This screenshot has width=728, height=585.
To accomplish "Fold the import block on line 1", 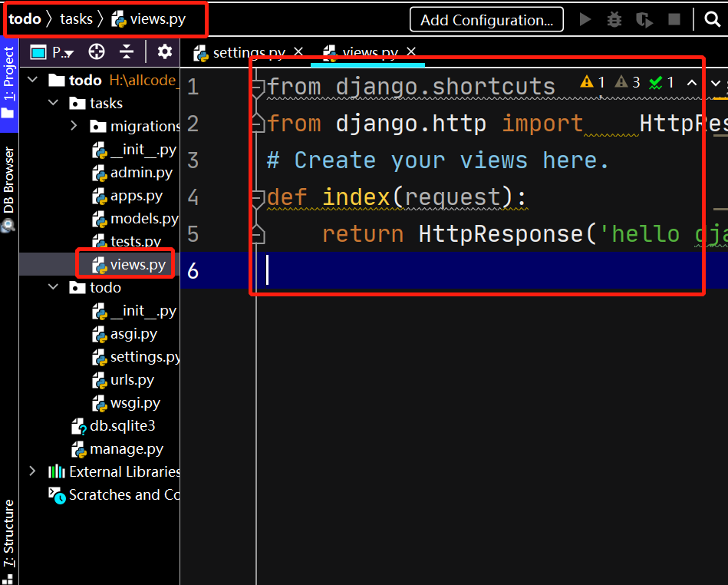I will click(258, 87).
